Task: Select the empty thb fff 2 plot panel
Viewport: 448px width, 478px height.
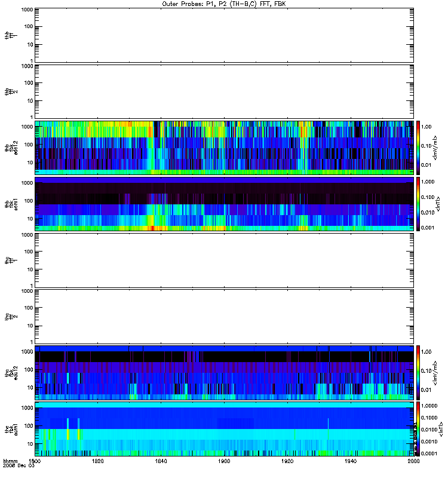Action: [x=224, y=91]
